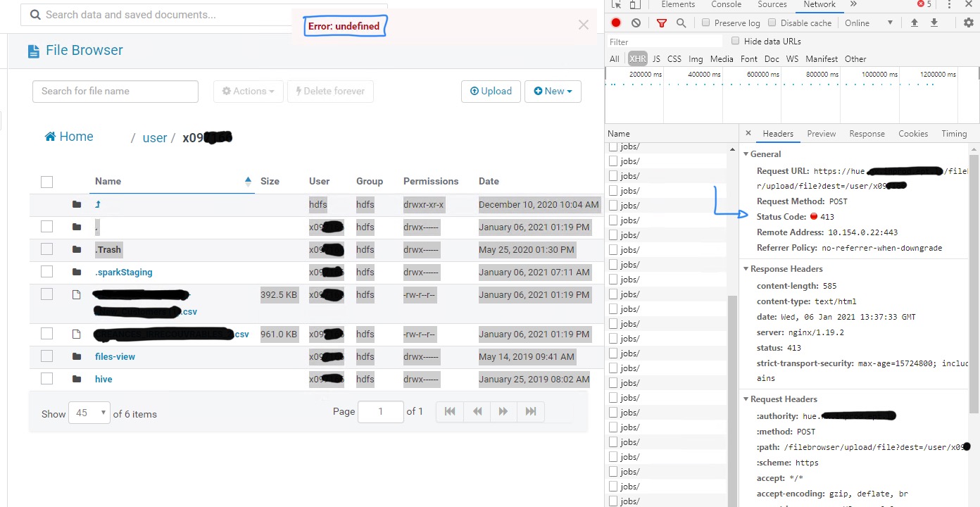This screenshot has width=980, height=507.
Task: Open the Cookies tab
Action: point(913,134)
